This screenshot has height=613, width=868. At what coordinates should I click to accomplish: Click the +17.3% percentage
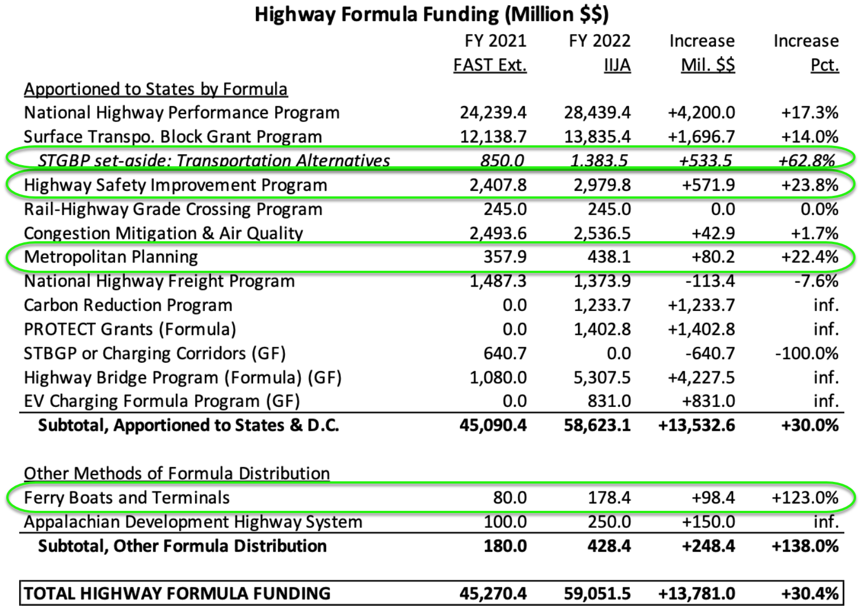tap(810, 112)
